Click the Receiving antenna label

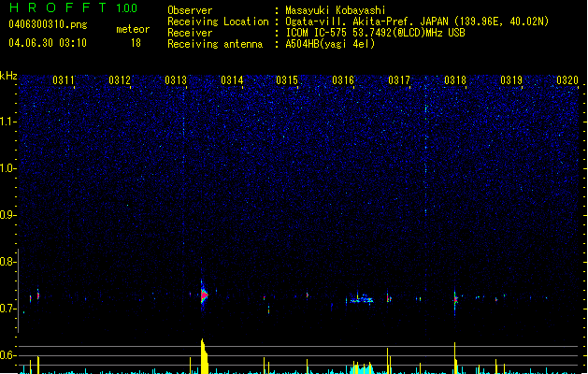[x=215, y=44]
